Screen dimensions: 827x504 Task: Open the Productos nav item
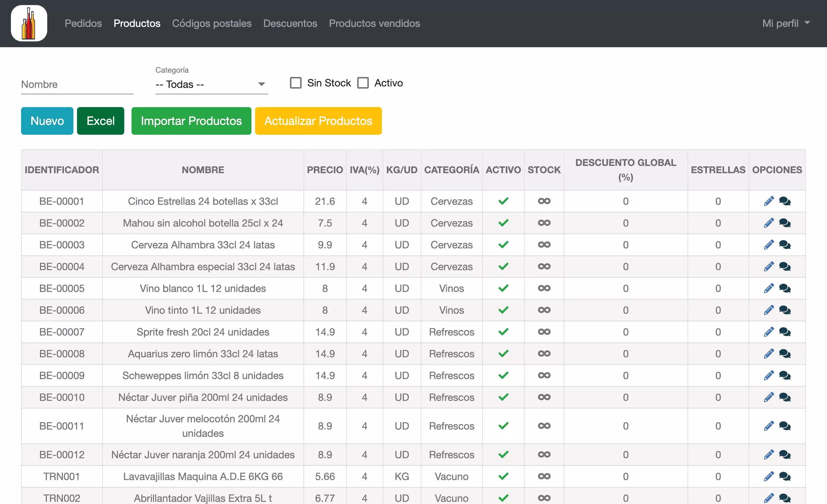(137, 23)
